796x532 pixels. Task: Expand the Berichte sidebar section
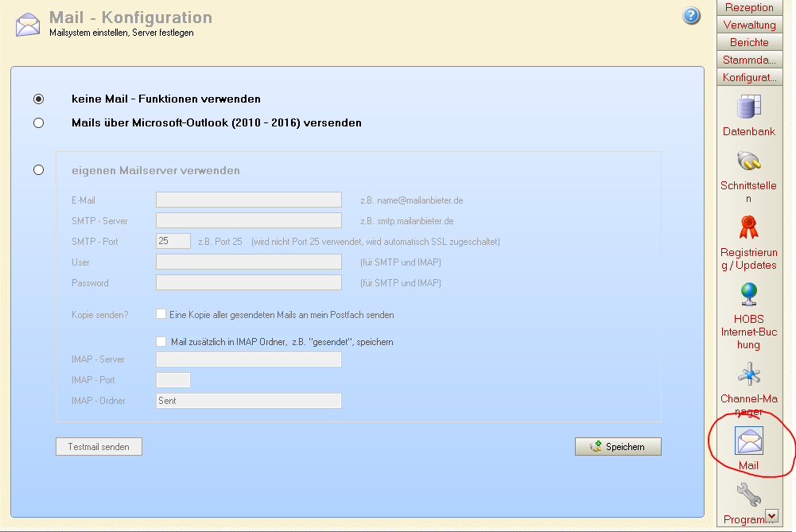coord(748,43)
